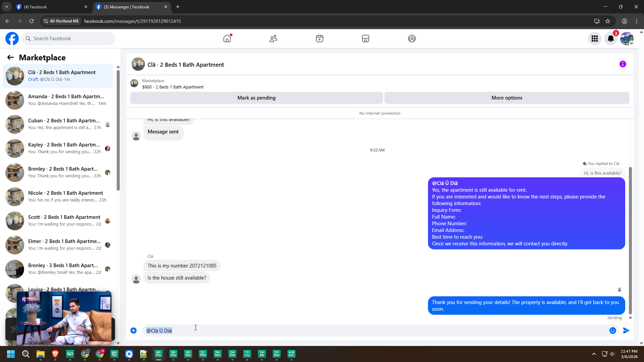Expand the browser tab search chevron

coord(6,7)
